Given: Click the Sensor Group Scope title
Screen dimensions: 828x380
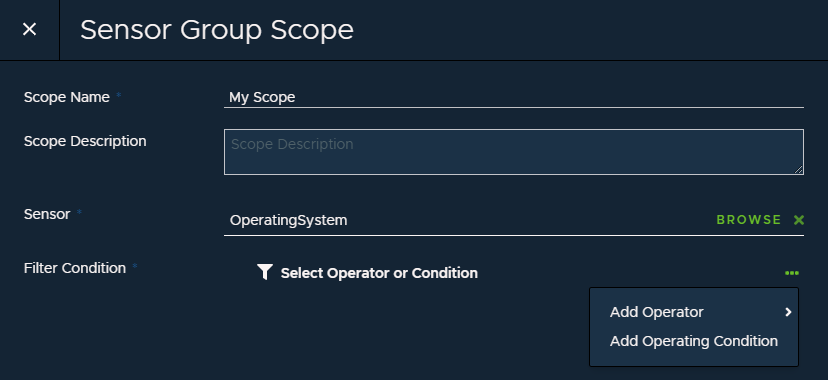Looking at the screenshot, I should click(x=217, y=30).
